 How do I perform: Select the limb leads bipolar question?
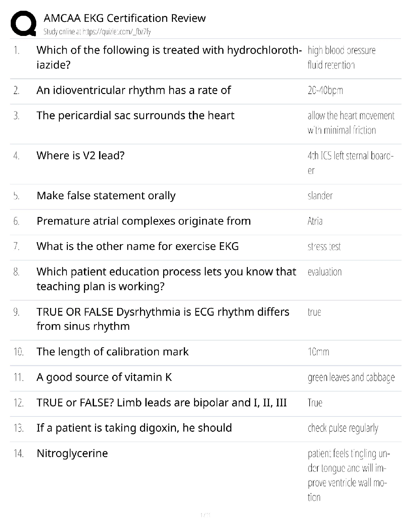tap(162, 402)
